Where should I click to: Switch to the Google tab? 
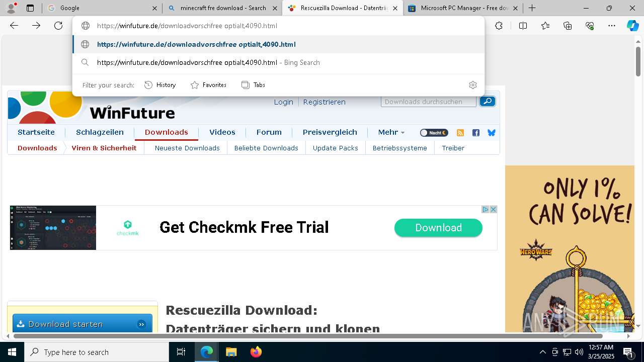pyautogui.click(x=103, y=8)
